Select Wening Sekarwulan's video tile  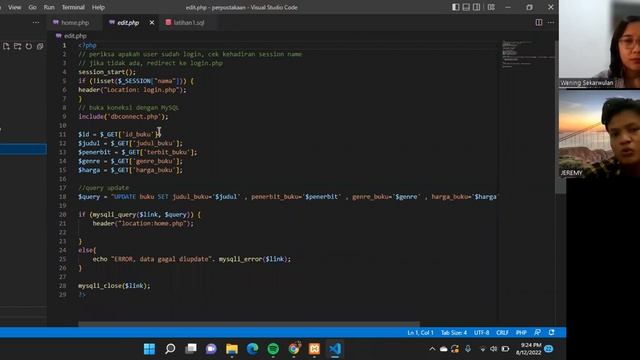pyautogui.click(x=600, y=44)
